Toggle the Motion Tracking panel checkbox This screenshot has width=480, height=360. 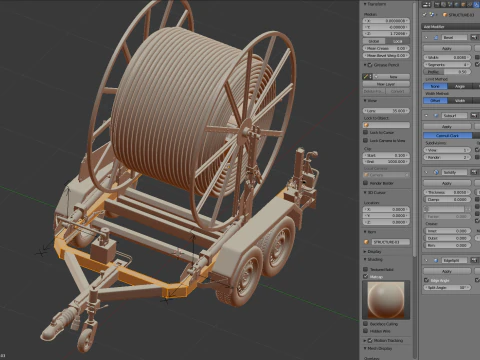[370, 340]
